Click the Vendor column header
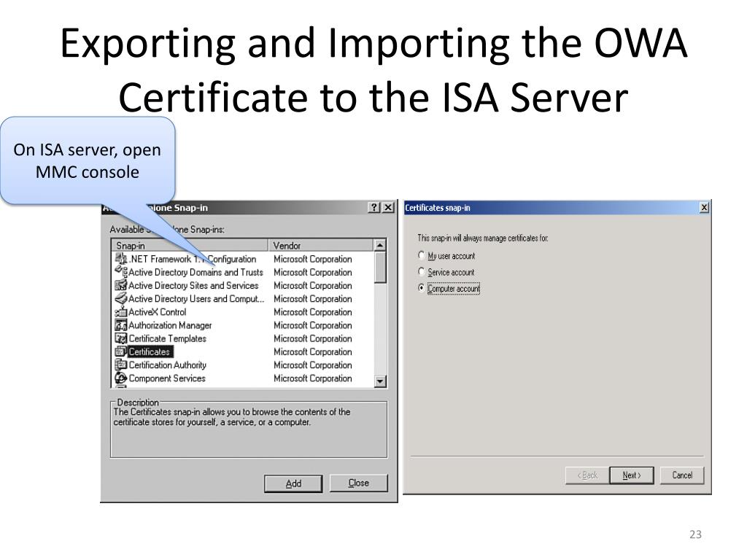 [x=321, y=245]
